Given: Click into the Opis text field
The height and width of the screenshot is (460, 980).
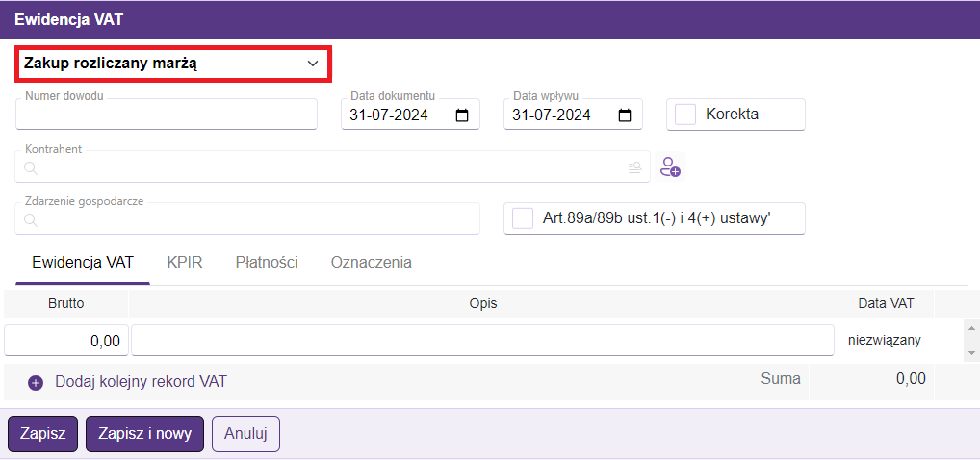Looking at the screenshot, I should click(482, 341).
